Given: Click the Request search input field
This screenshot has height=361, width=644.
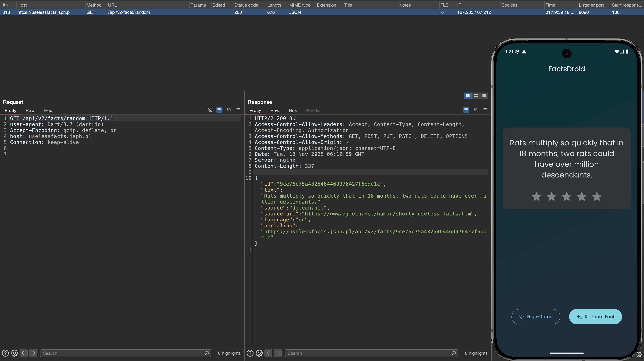Looking at the screenshot, I should tap(123, 353).
